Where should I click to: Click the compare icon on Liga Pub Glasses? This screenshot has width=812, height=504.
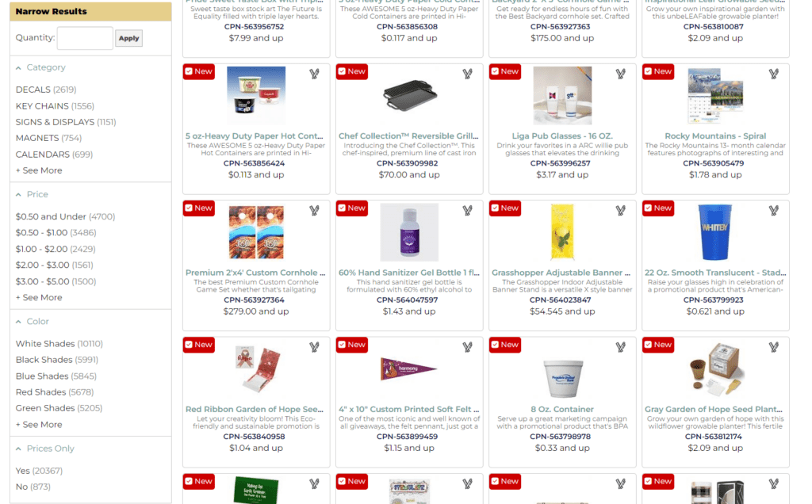click(x=620, y=74)
